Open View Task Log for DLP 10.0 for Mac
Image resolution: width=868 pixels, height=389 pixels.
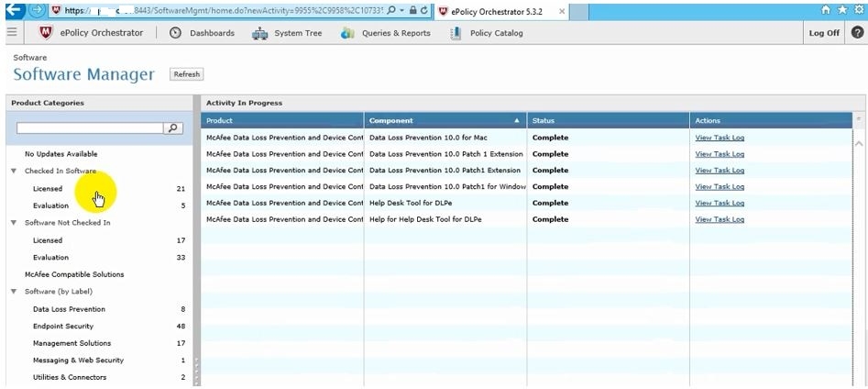(x=720, y=138)
